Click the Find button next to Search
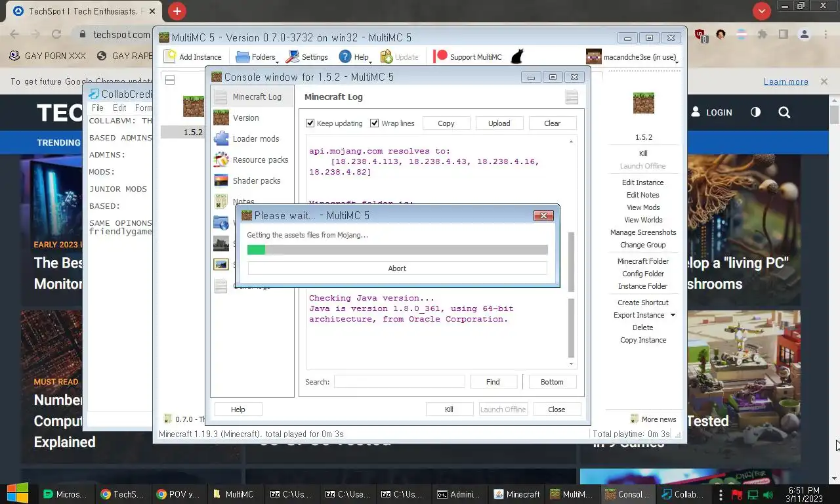The image size is (840, 504). click(x=493, y=381)
